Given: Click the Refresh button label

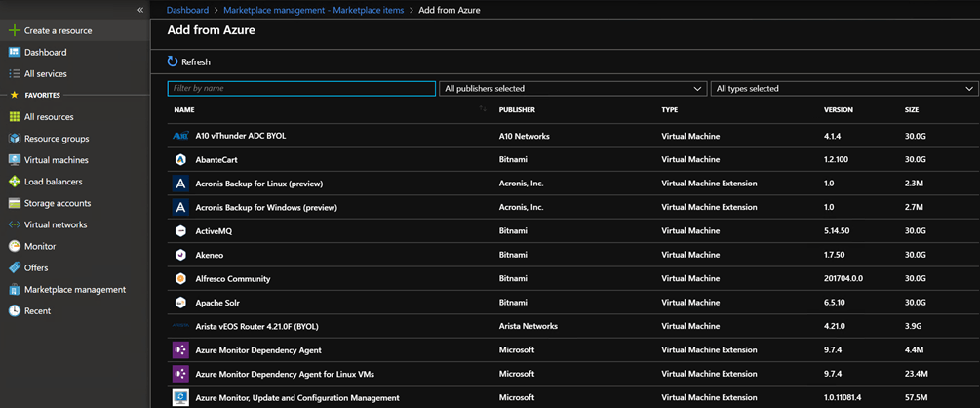Looking at the screenshot, I should 196,61.
